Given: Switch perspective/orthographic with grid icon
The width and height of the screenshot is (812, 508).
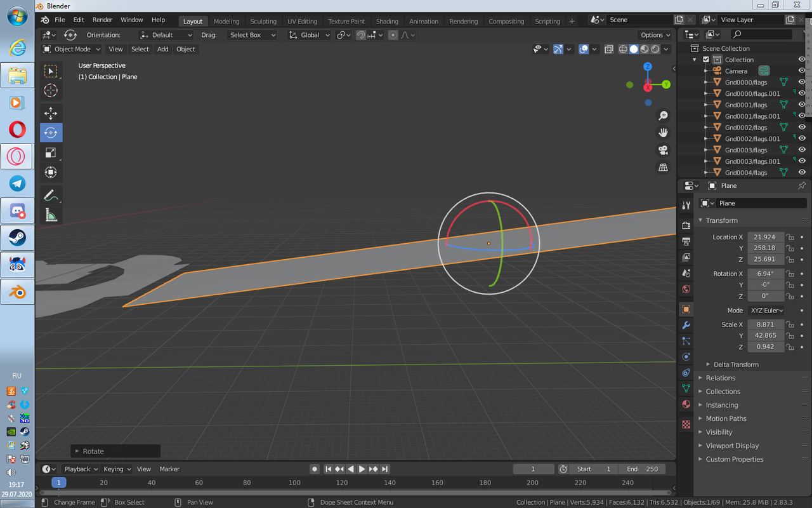Looking at the screenshot, I should [x=663, y=168].
